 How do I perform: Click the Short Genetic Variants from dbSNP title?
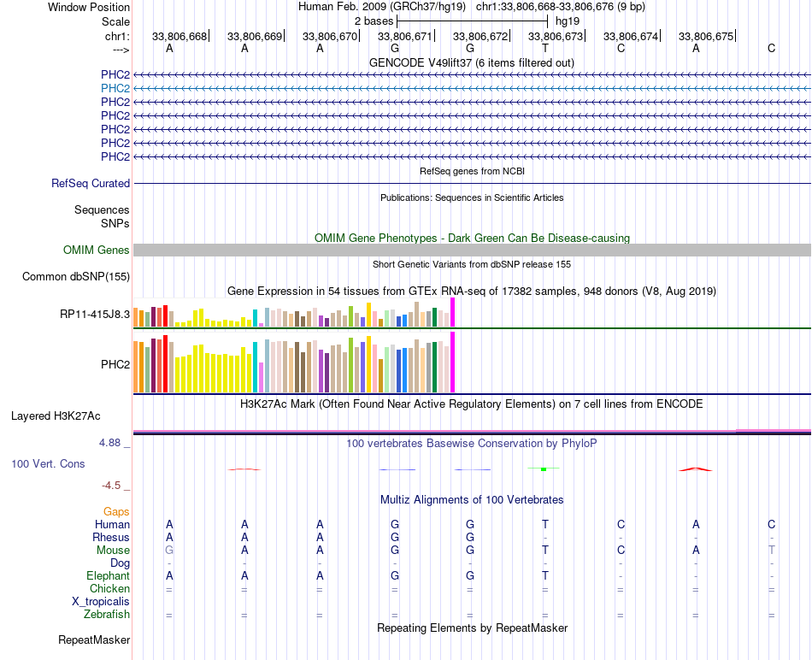[x=472, y=264]
